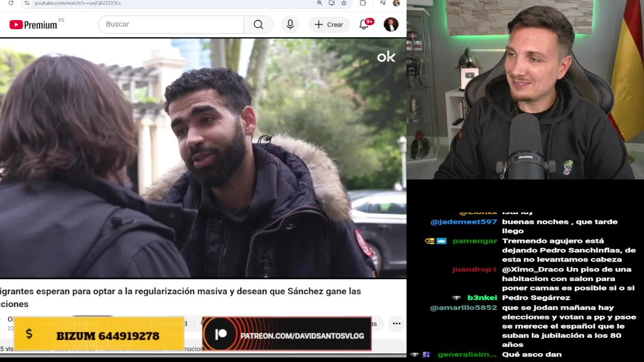Click the install app icon in address bar

(x=332, y=3)
